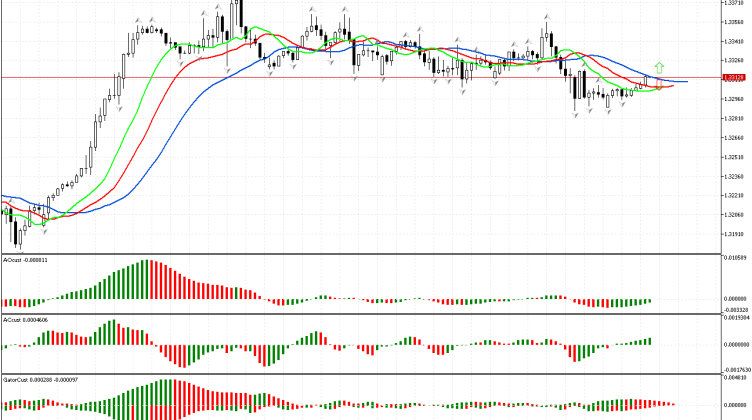Screen dimensions: 752x420
Task: Click the 0.004810 GatorCust scale value
Action: pyautogui.click(x=735, y=380)
